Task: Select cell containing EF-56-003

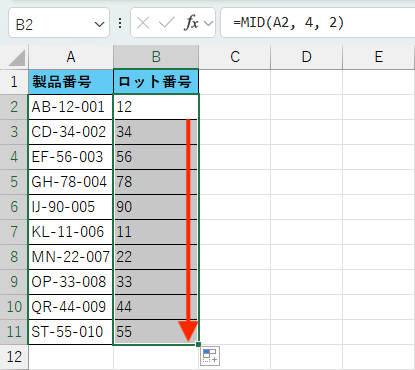Action: pos(71,157)
